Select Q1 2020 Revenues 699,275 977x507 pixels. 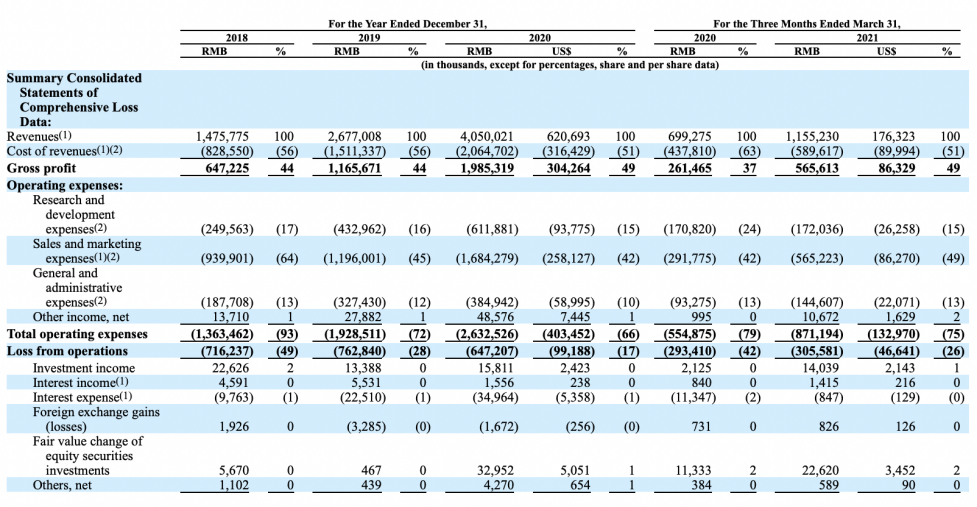pyautogui.click(x=689, y=136)
